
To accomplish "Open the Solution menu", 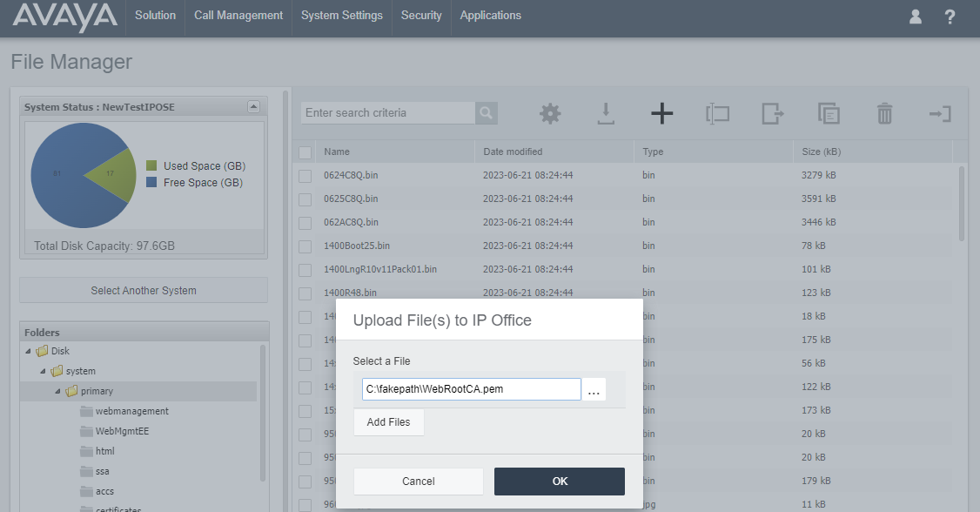I will (x=155, y=15).
